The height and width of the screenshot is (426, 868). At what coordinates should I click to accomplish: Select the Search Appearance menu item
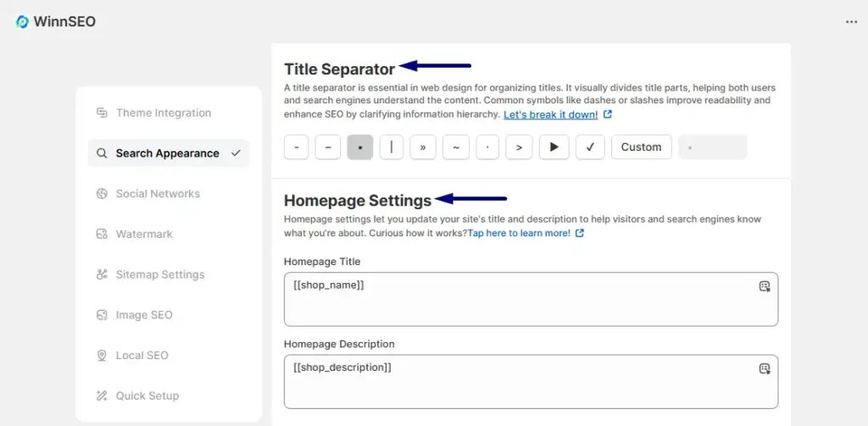tap(169, 153)
